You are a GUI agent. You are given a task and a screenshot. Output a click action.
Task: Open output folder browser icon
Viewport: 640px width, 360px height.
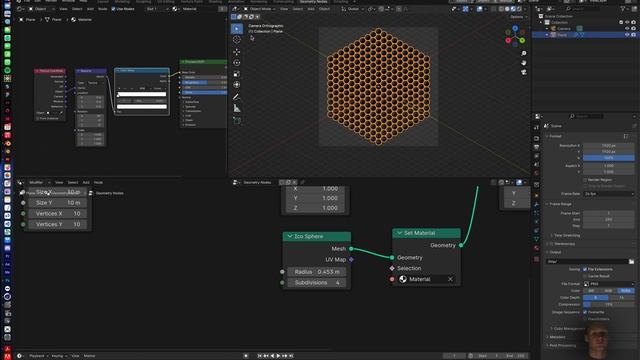click(631, 261)
